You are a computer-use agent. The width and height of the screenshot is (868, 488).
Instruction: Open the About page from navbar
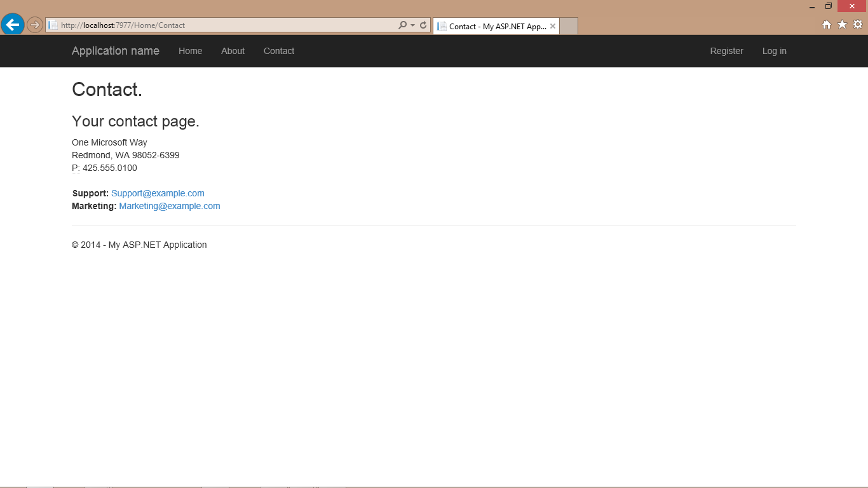[x=233, y=51]
